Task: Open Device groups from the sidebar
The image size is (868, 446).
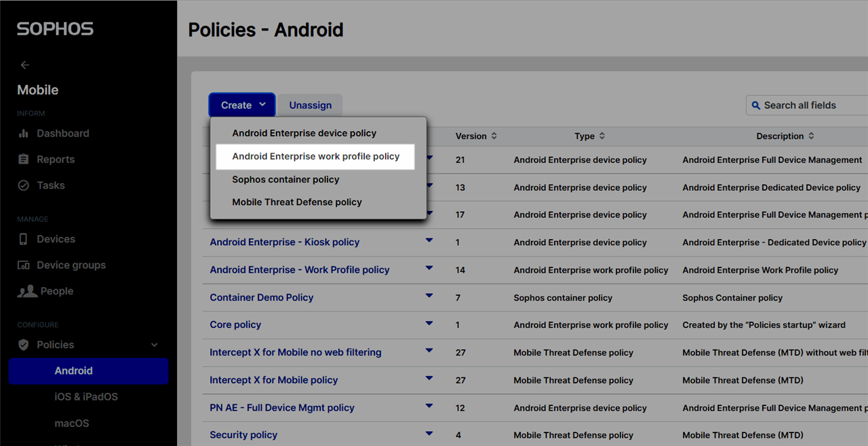Action: pos(62,265)
